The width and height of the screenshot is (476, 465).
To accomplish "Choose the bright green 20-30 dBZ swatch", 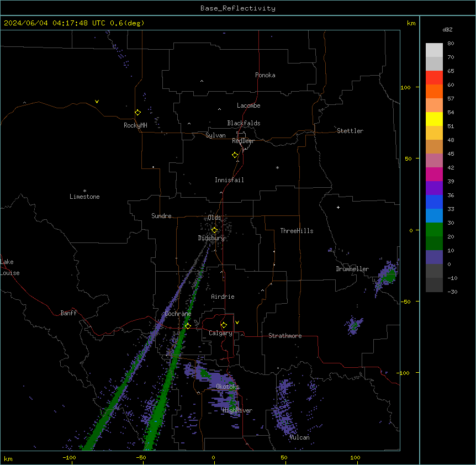I will coord(434,230).
